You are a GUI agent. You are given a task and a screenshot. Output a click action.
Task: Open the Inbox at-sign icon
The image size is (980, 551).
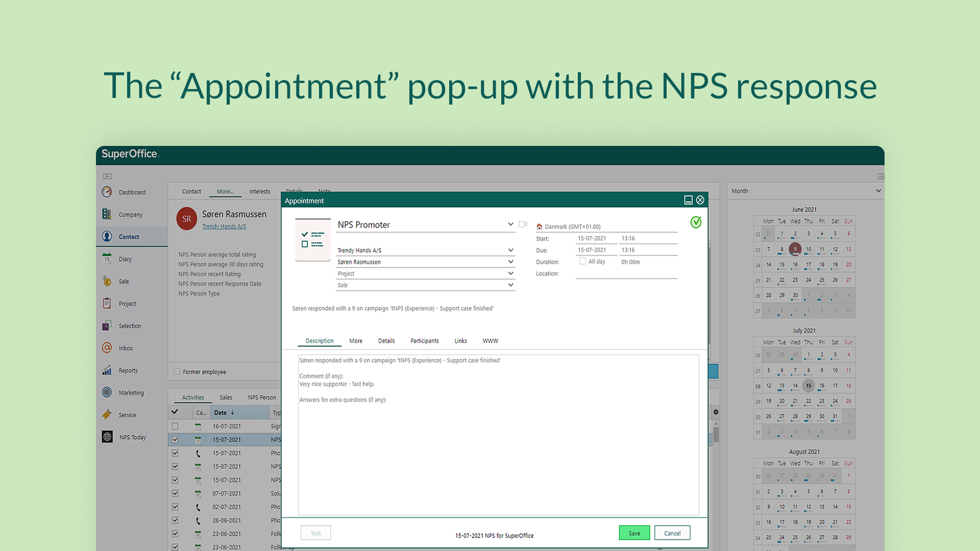[x=107, y=348]
